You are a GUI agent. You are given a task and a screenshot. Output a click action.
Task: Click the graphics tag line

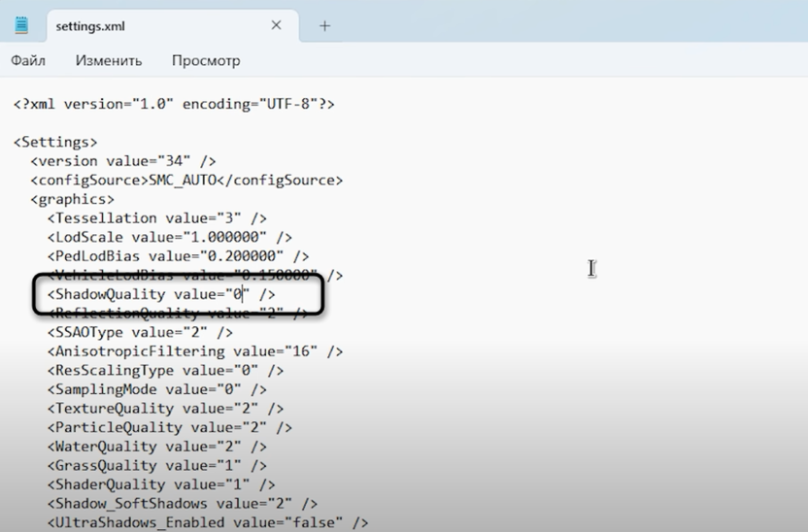click(73, 199)
